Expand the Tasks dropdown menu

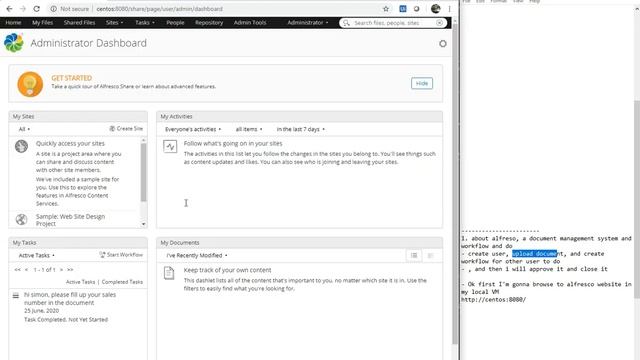pyautogui.click(x=145, y=22)
